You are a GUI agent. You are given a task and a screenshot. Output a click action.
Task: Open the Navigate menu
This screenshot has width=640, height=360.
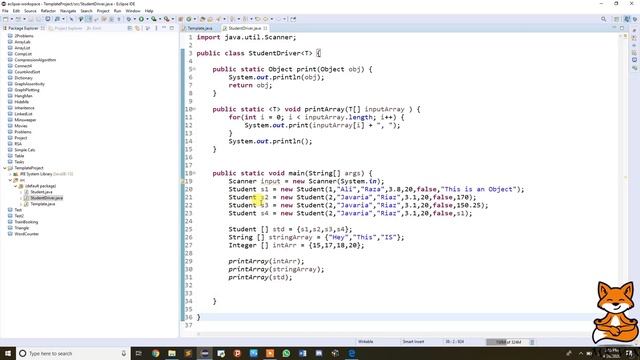click(x=68, y=11)
